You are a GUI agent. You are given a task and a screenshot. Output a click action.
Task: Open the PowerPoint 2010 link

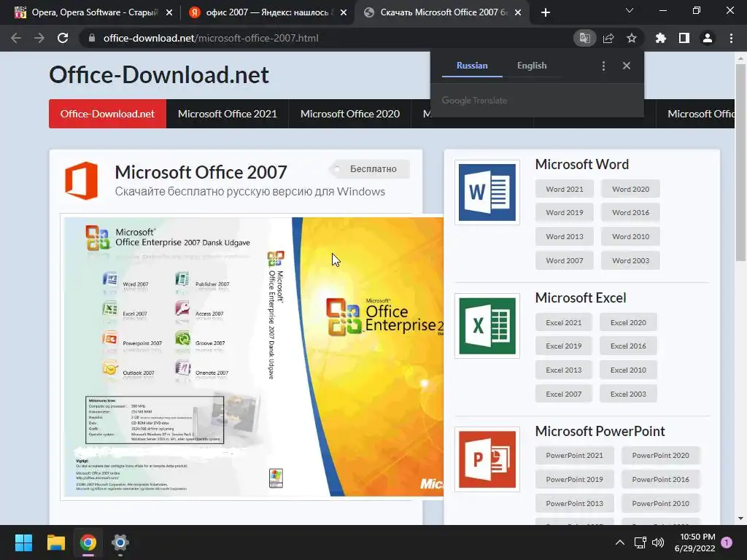coord(661,503)
